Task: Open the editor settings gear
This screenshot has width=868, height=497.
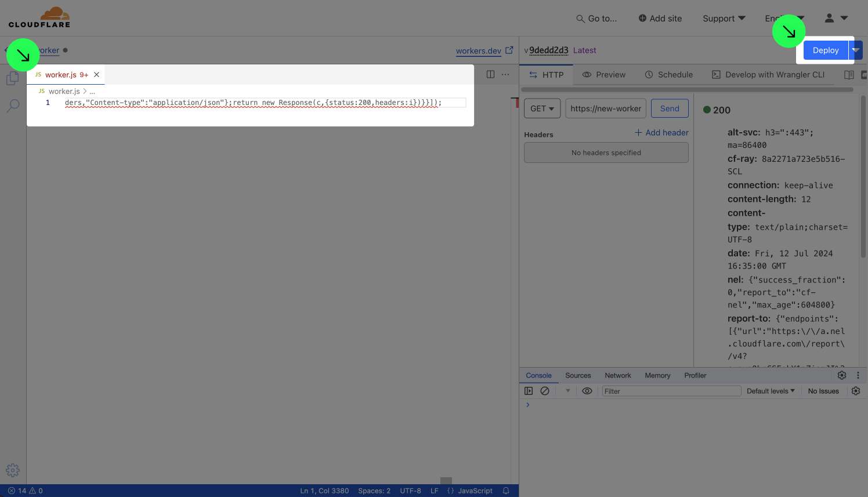Action: click(x=13, y=470)
